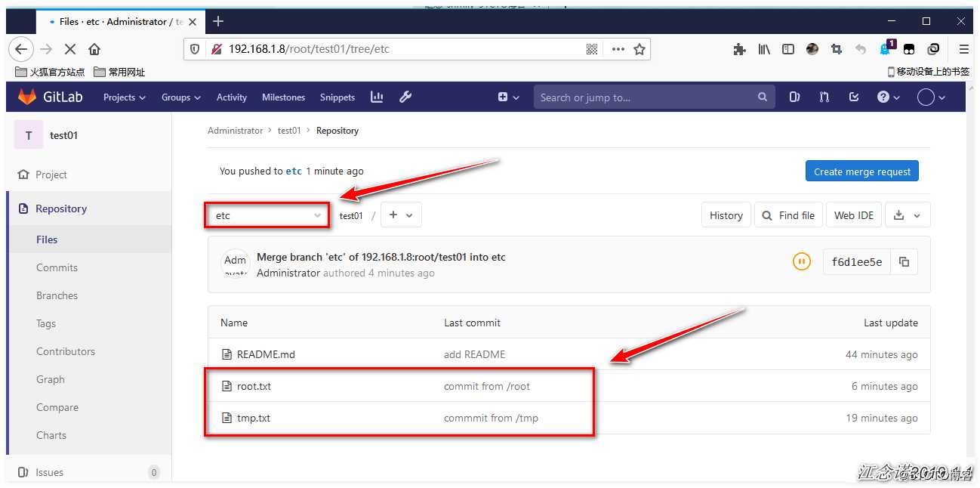The height and width of the screenshot is (488, 980).
Task: Open Activity in the navbar
Action: pos(231,97)
